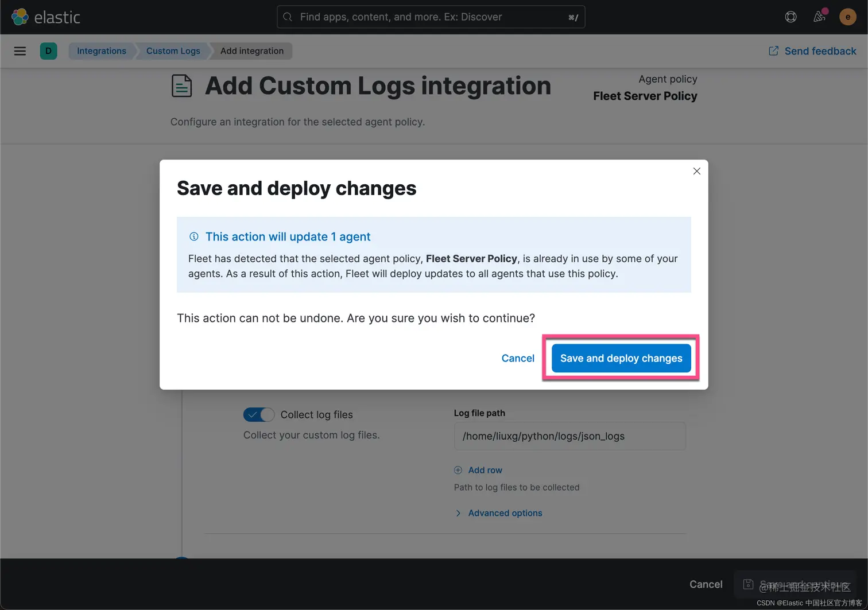
Task: Click the Elastic logo
Action: tap(45, 17)
